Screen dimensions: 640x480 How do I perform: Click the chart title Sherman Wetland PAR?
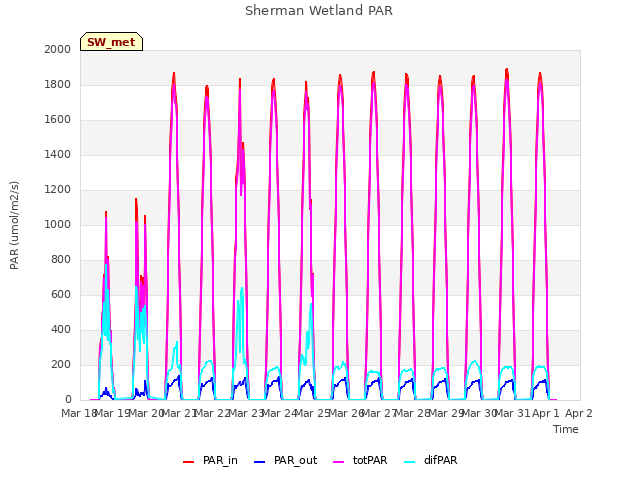(319, 11)
